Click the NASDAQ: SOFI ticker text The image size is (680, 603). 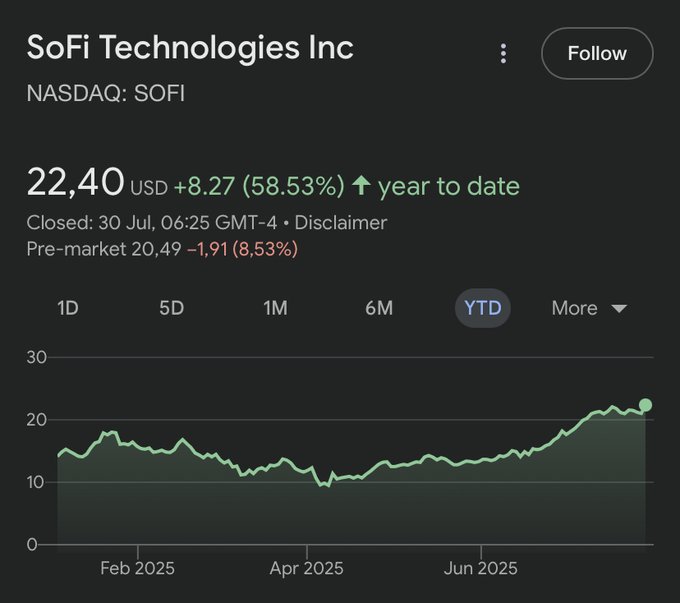tap(106, 94)
